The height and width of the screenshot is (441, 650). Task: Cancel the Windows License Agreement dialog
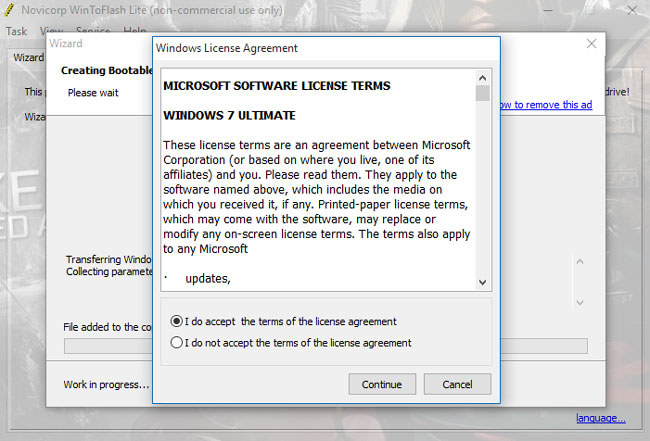click(457, 384)
